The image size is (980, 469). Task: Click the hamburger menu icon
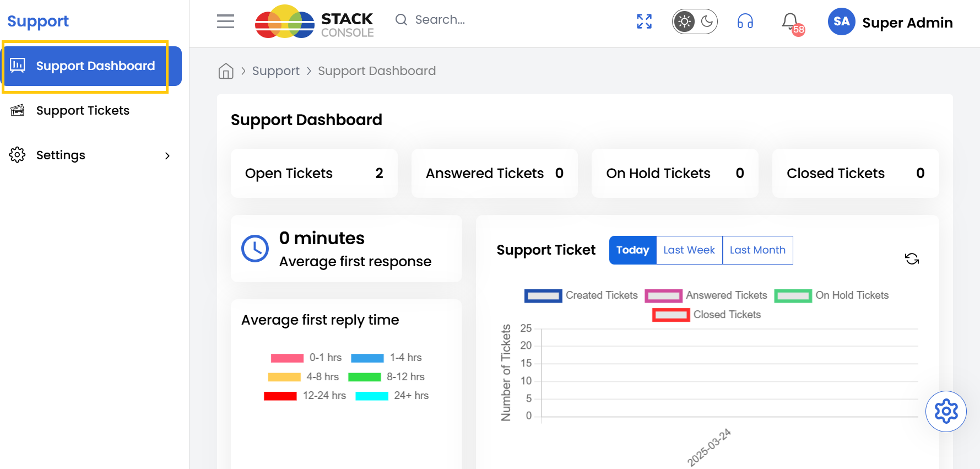[x=225, y=21]
